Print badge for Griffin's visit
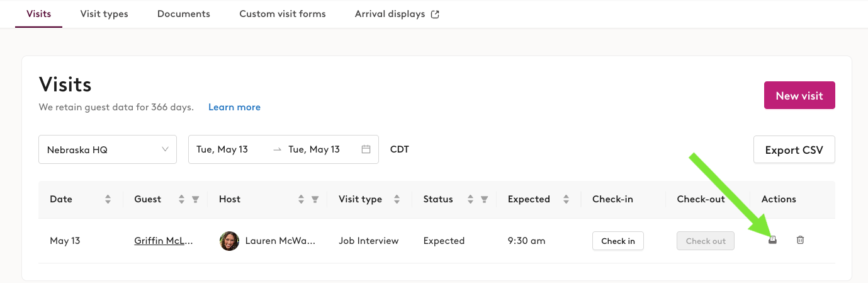Viewport: 868px width, 283px height. (772, 240)
